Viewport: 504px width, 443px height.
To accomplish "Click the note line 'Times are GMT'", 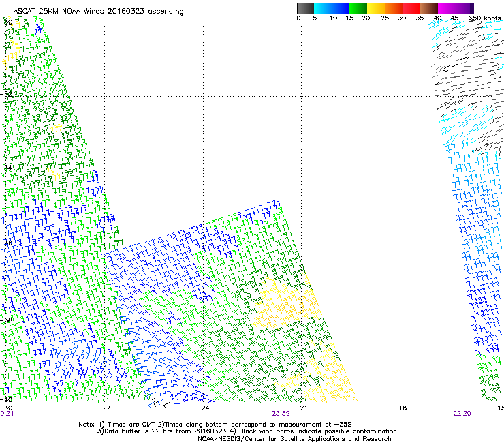I will point(131,425).
